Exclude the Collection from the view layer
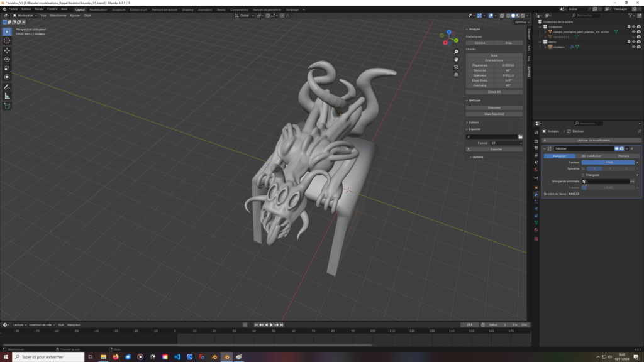 point(629,26)
